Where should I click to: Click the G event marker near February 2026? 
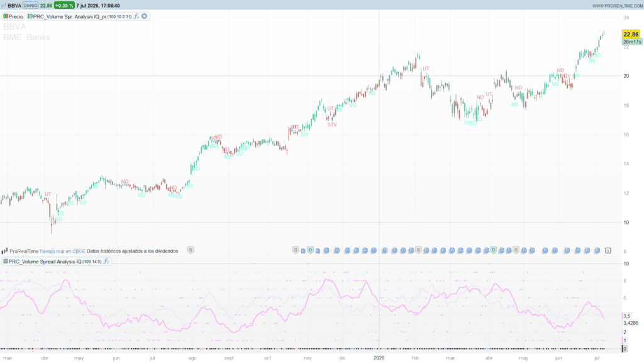point(418,250)
